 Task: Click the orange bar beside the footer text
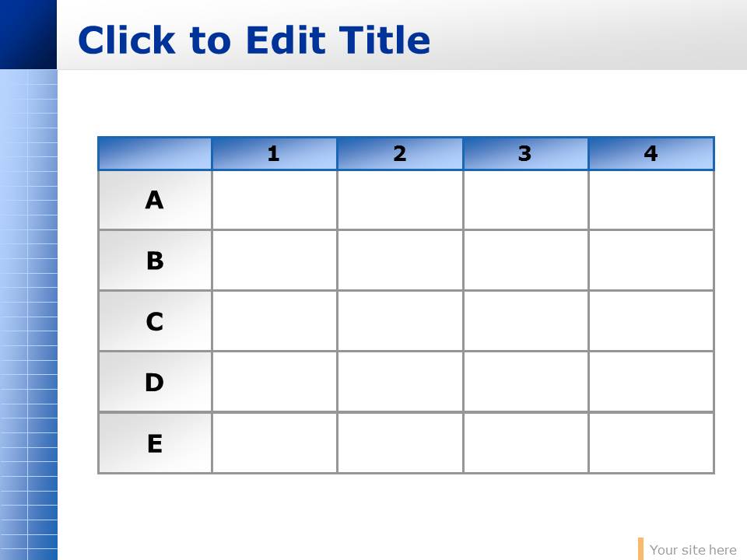pyautogui.click(x=640, y=548)
